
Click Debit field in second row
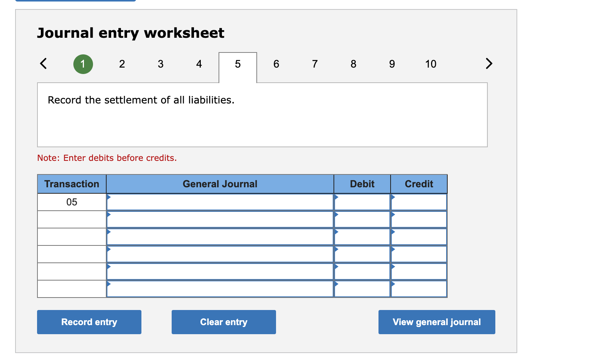click(362, 219)
